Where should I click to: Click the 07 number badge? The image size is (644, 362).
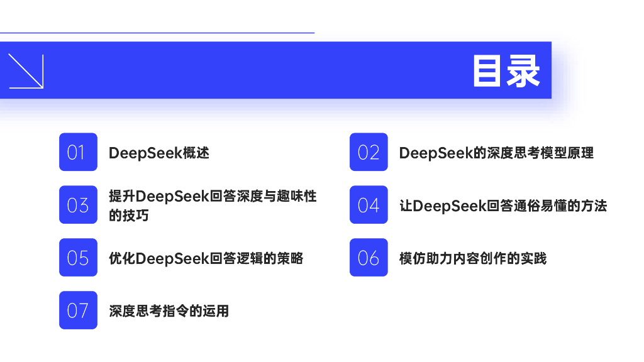78,310
